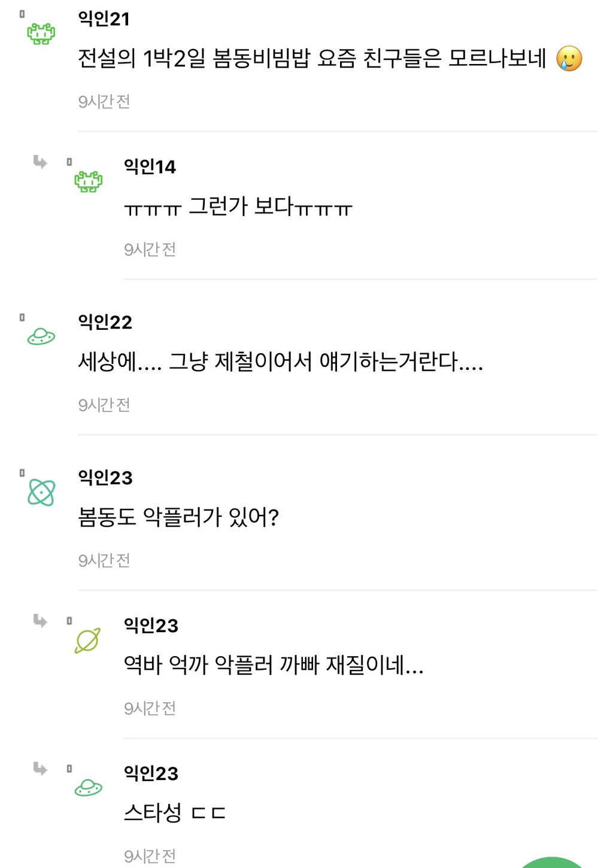613x868 pixels.
Task: Click 익인14's green invader avatar
Action: [88, 181]
